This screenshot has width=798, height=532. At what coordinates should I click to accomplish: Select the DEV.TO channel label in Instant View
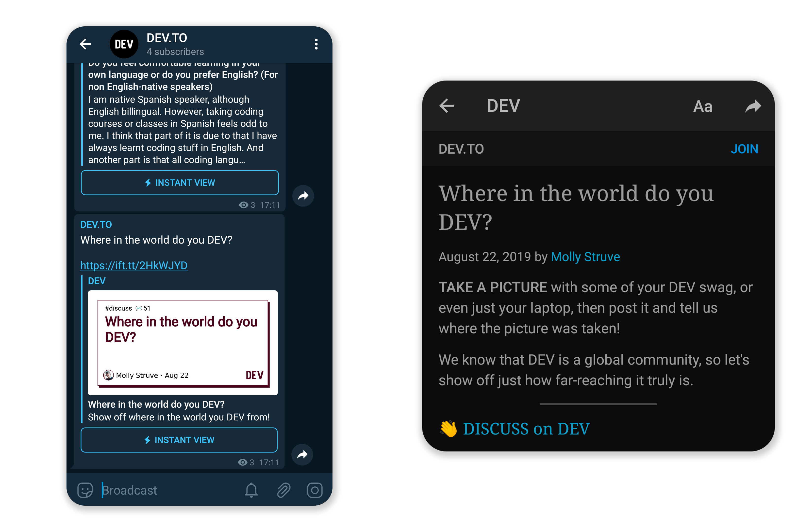point(461,149)
